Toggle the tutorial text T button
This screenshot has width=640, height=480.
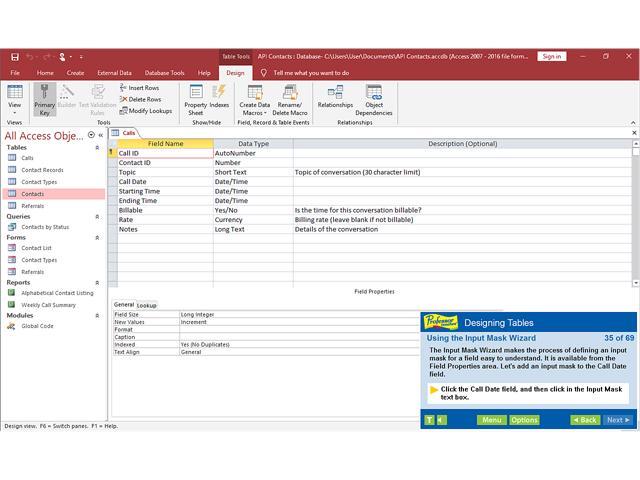point(428,420)
